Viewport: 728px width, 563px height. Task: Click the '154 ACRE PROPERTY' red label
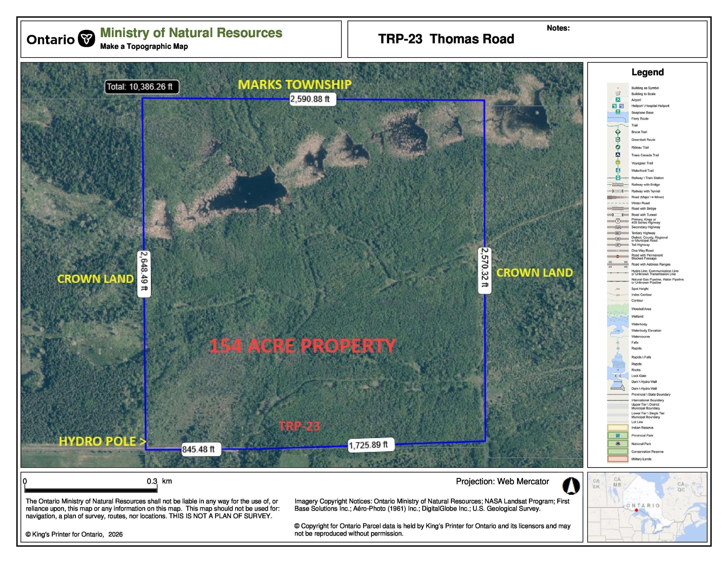pyautogui.click(x=302, y=346)
